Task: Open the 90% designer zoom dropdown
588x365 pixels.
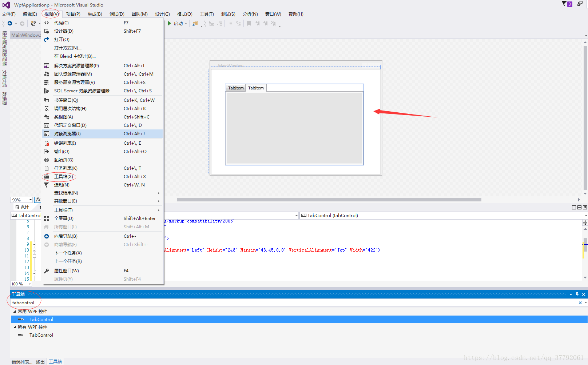Action: click(x=31, y=200)
